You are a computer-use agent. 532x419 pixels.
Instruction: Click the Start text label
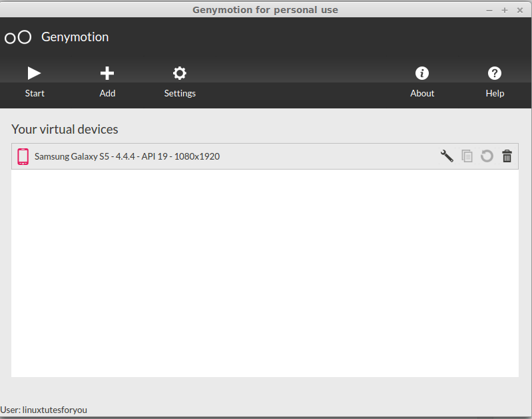pos(35,93)
